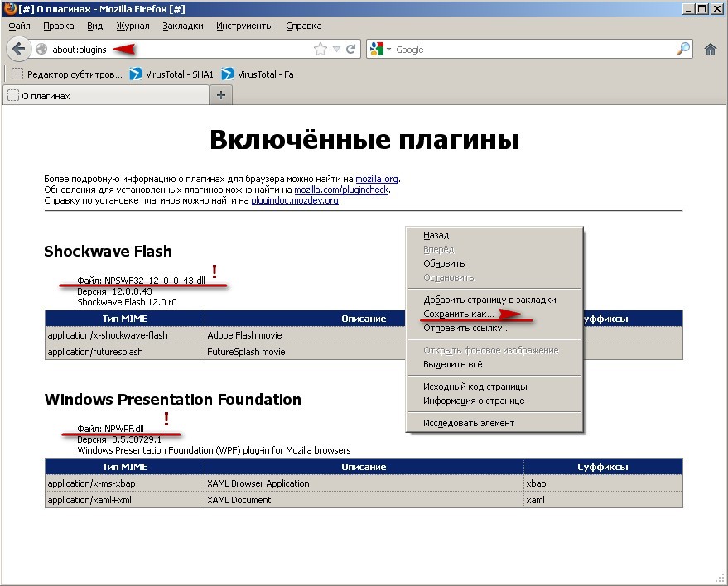The height and width of the screenshot is (586, 728).
Task: Choose 'Отправить ссылку...' in the context menu
Action: (x=494, y=328)
